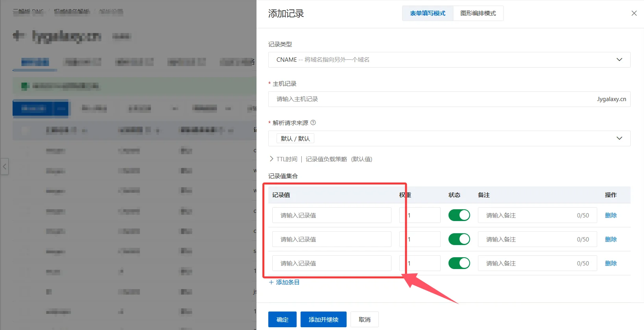The height and width of the screenshot is (330, 644).
Task: Click the second 记录值 input field
Action: (332, 239)
